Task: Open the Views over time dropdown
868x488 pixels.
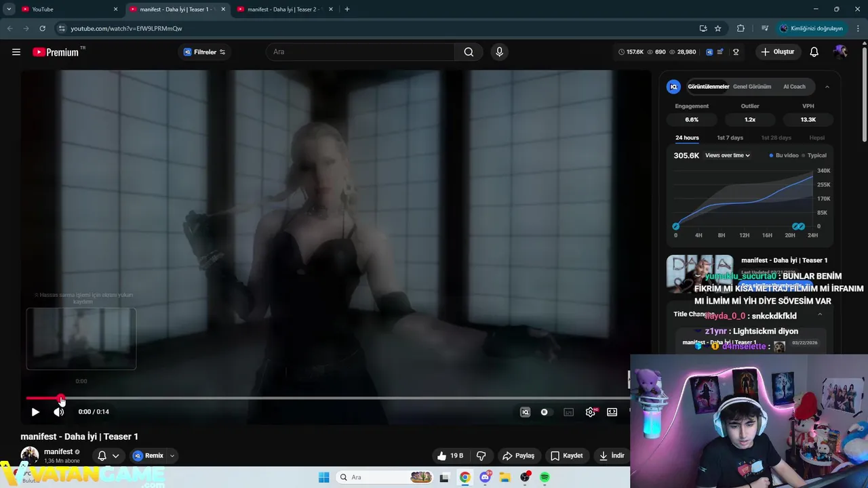Action: tap(728, 155)
